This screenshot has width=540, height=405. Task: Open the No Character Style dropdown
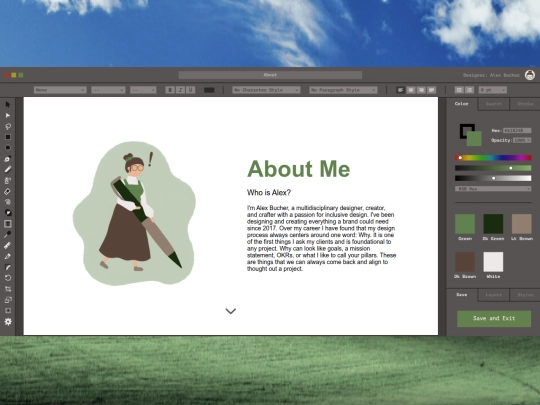[x=266, y=90]
